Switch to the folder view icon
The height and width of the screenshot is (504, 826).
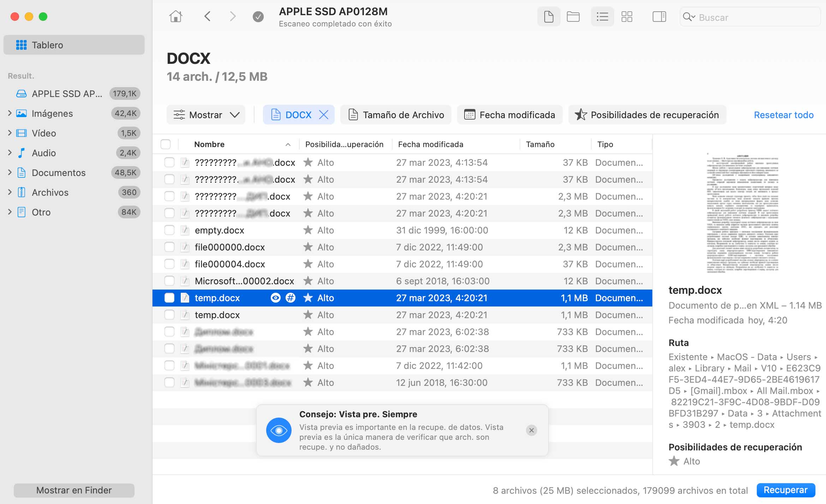pyautogui.click(x=573, y=17)
